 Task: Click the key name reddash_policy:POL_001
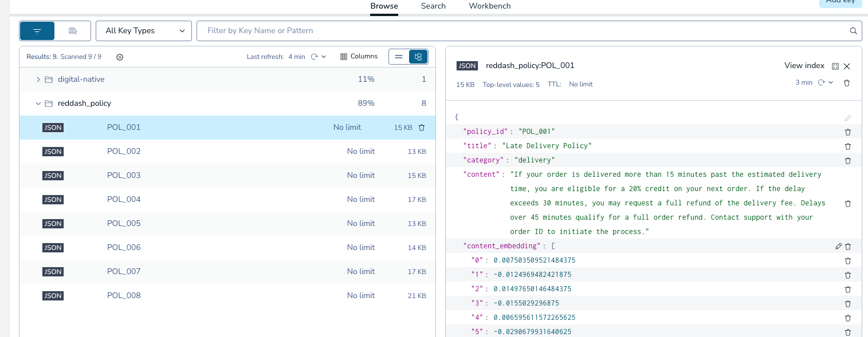[530, 66]
